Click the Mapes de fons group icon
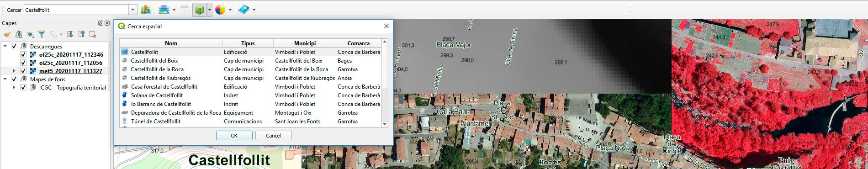The width and height of the screenshot is (868, 169). coord(24,79)
